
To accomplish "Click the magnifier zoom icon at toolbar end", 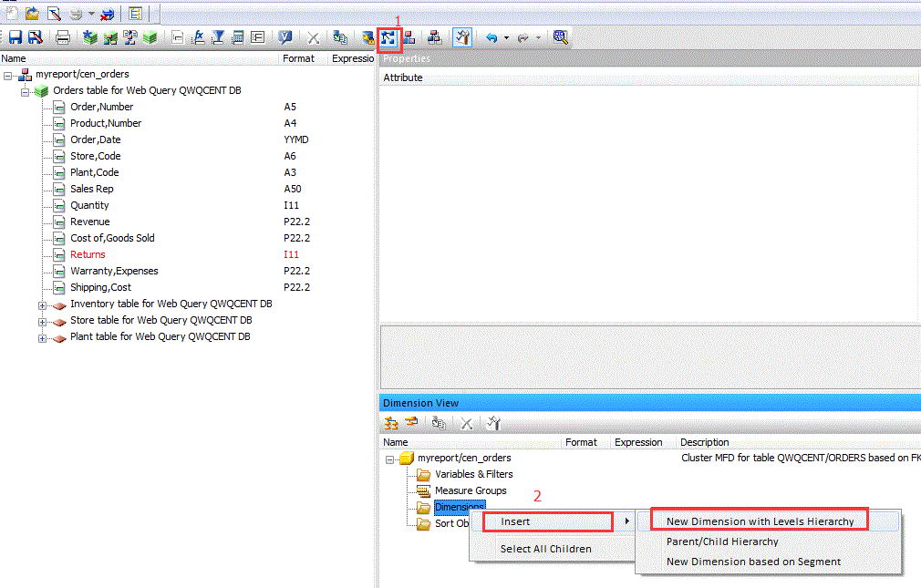I will (561, 36).
